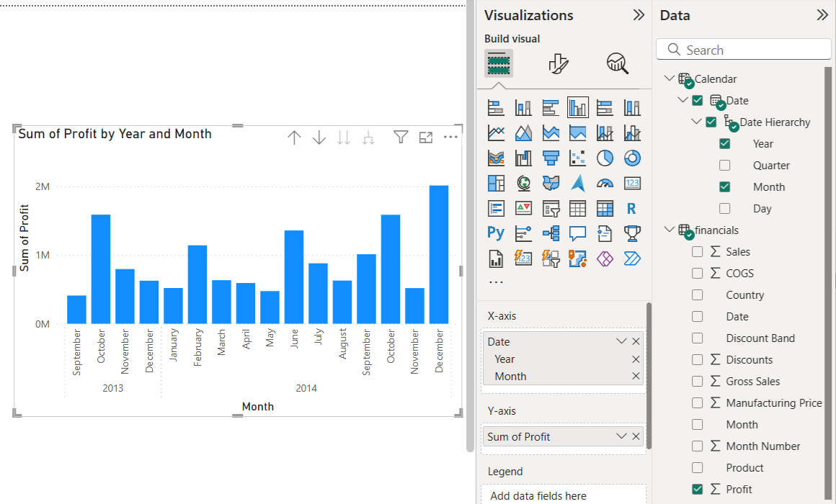
Task: Remove Year from the X-axis hierarchy
Action: click(x=636, y=359)
